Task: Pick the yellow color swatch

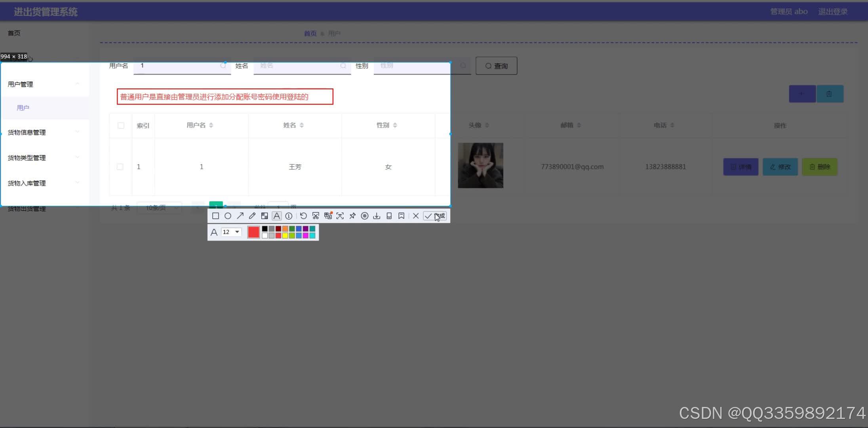Action: click(286, 235)
